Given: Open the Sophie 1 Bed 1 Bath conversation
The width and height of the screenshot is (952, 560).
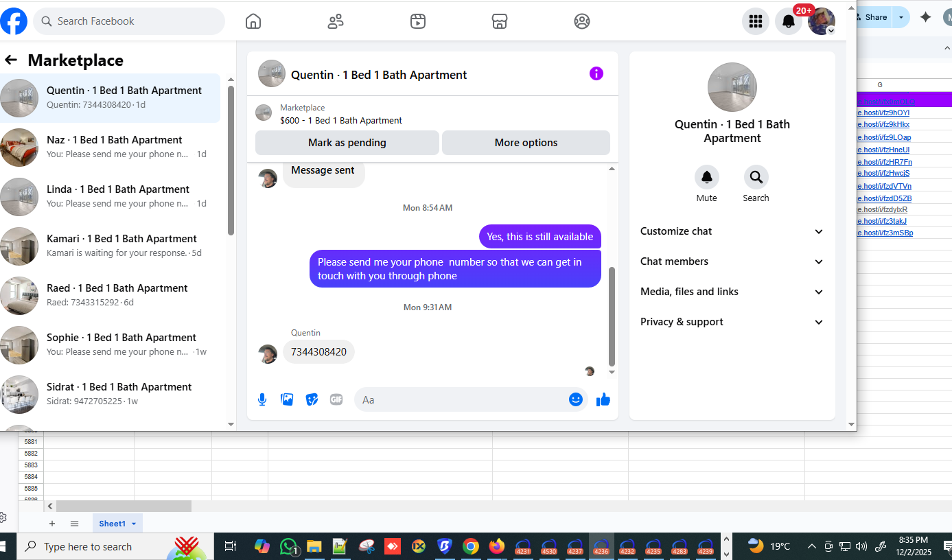Looking at the screenshot, I should tap(111, 345).
